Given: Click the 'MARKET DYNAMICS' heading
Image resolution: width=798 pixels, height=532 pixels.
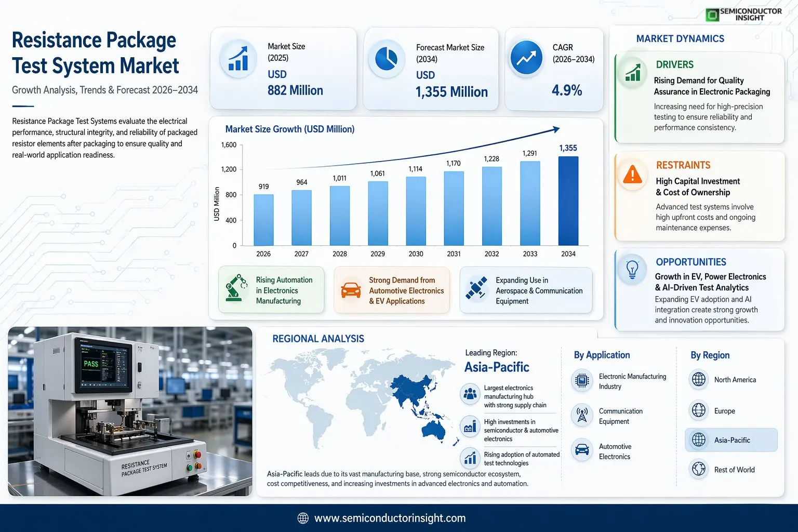Looking at the screenshot, I should point(680,38).
